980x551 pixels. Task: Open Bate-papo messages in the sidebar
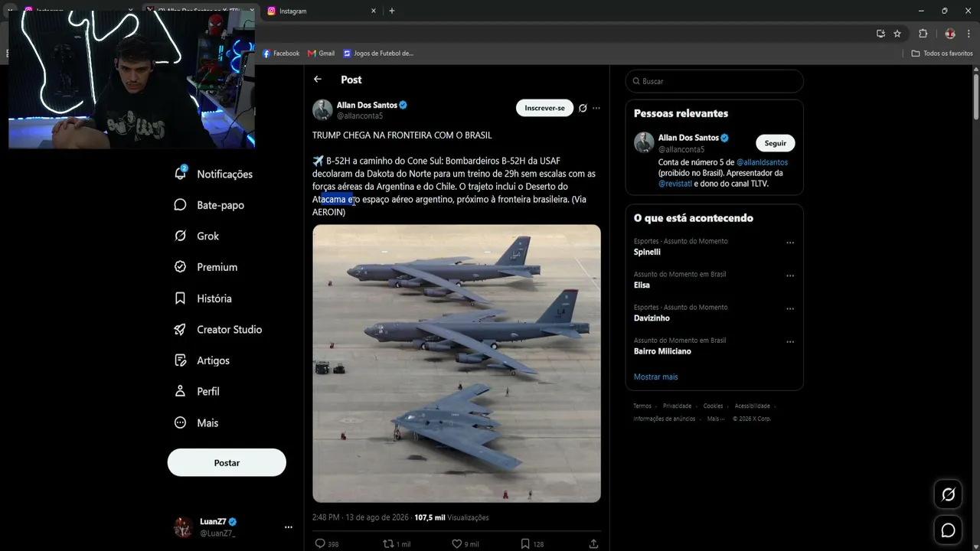[x=209, y=205]
